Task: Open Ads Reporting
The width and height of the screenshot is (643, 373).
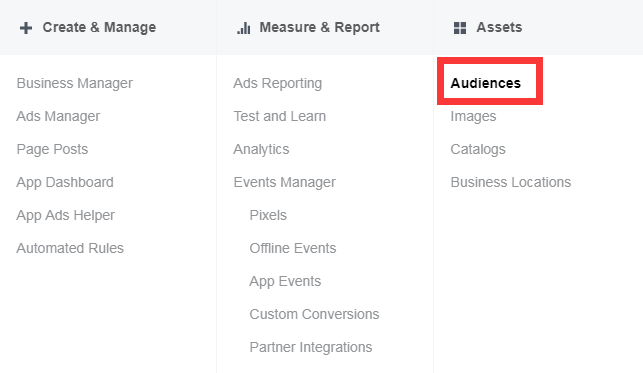Action: (278, 83)
